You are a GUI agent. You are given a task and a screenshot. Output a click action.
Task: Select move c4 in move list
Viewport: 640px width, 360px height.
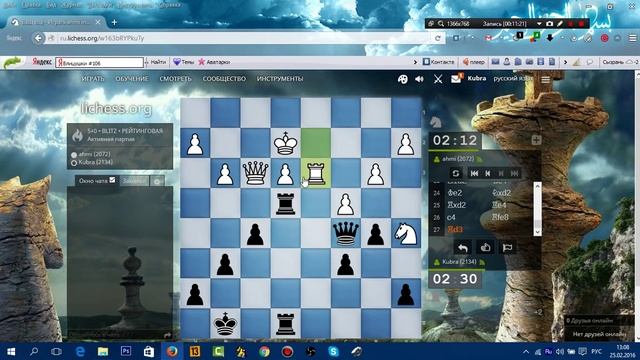click(451, 217)
